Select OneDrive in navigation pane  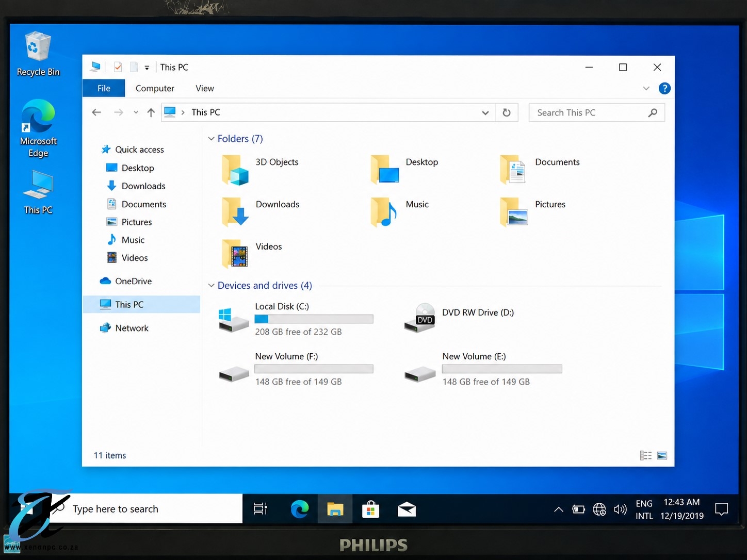click(x=126, y=281)
